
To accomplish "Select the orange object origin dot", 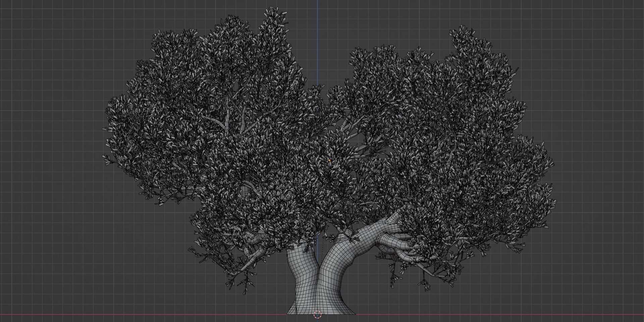I will 329,160.
